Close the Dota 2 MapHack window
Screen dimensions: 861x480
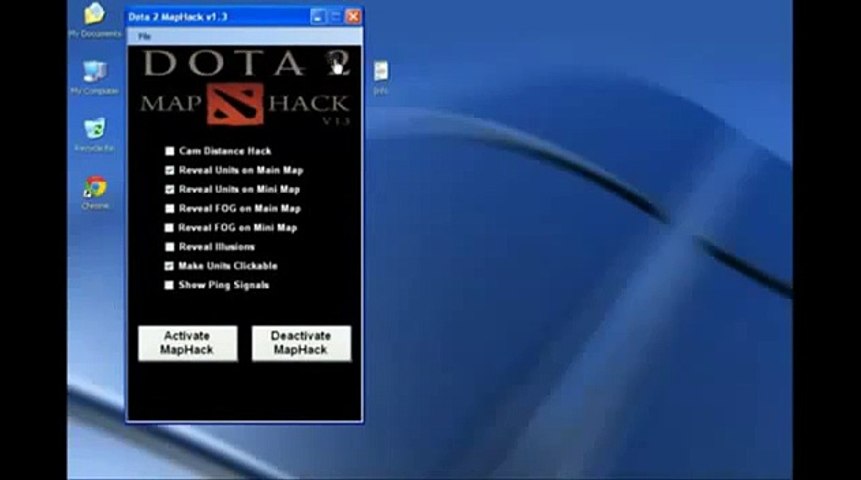pos(354,17)
